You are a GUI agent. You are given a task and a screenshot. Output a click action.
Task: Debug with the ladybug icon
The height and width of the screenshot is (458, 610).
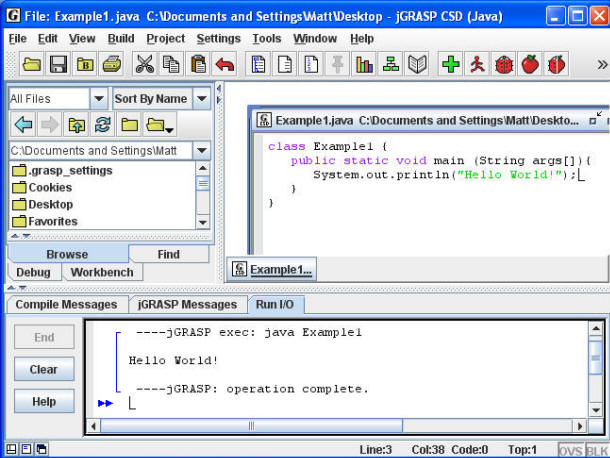coord(503,64)
